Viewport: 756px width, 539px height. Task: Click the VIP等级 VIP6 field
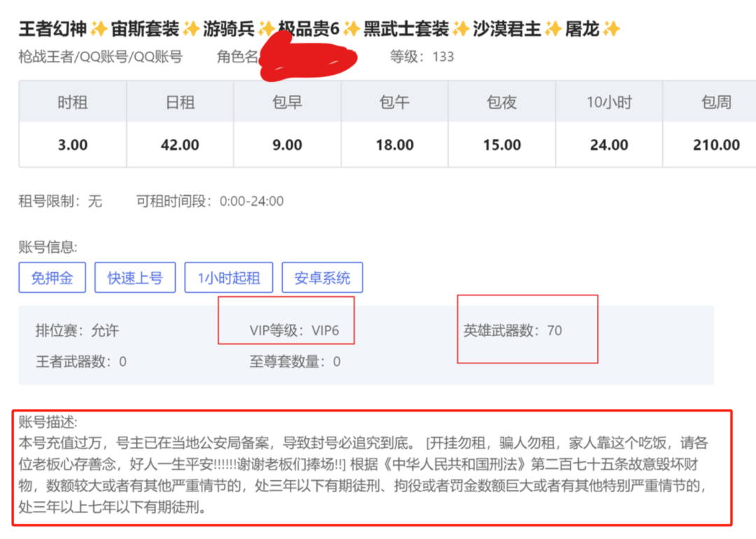point(294,330)
